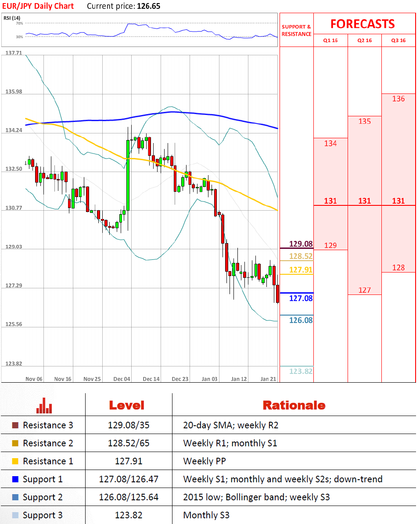Click the RSI 70% threshold label
The image size is (420, 524).
pos(19,23)
